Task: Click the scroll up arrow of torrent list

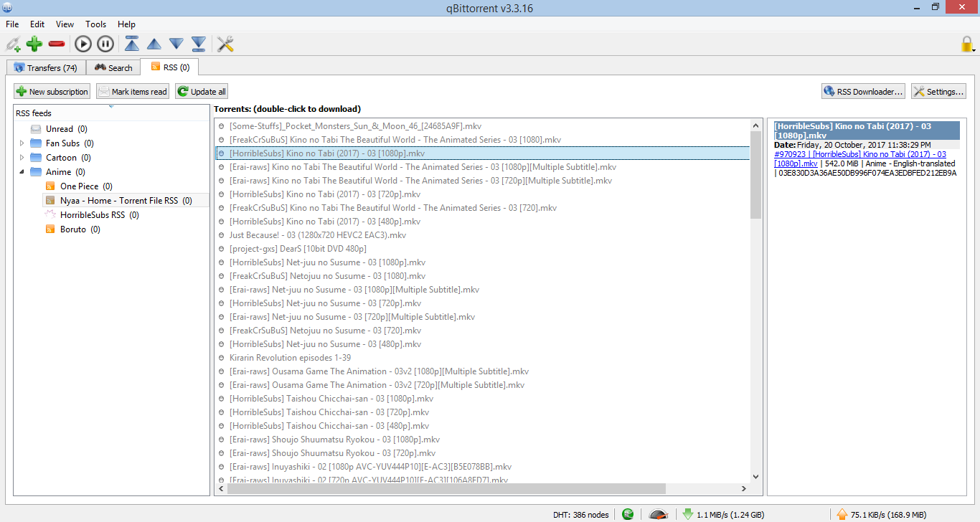Action: coord(755,125)
